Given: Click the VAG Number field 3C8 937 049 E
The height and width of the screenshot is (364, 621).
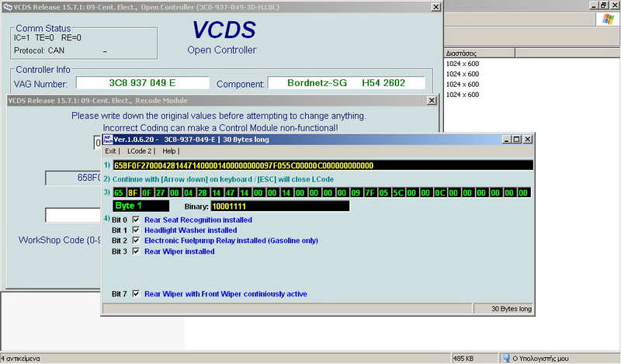Looking at the screenshot, I should (x=143, y=83).
